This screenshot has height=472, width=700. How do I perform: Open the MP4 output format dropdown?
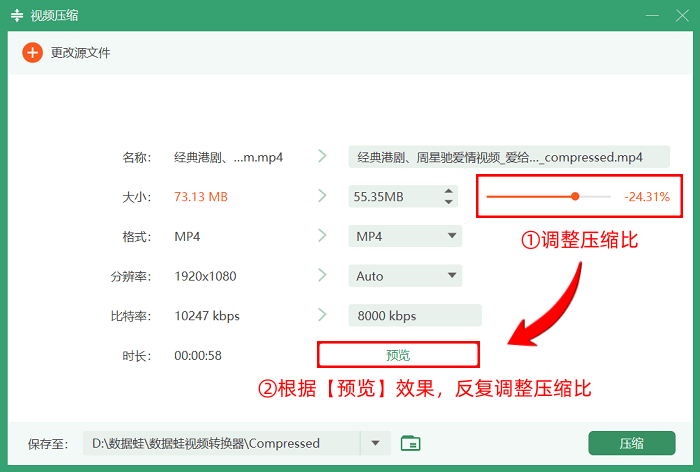click(405, 236)
